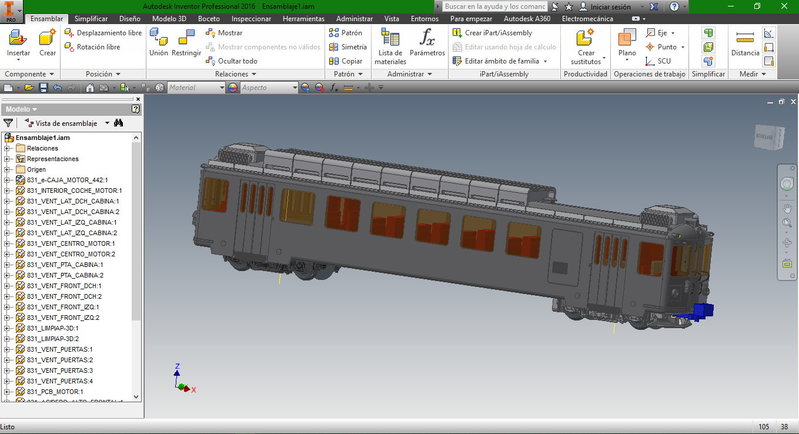This screenshot has width=799, height=434.
Task: Click Mostrar relationships
Action: pos(224,33)
